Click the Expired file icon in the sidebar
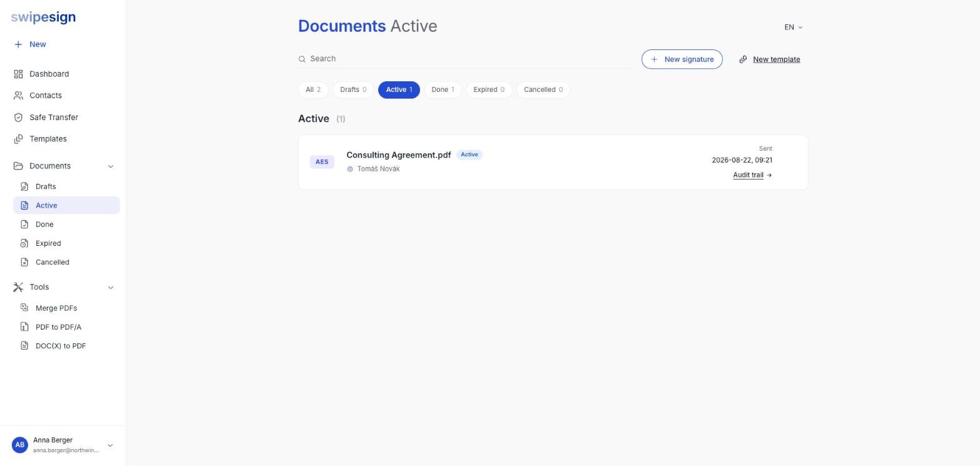This screenshot has height=466, width=980. pyautogui.click(x=24, y=243)
